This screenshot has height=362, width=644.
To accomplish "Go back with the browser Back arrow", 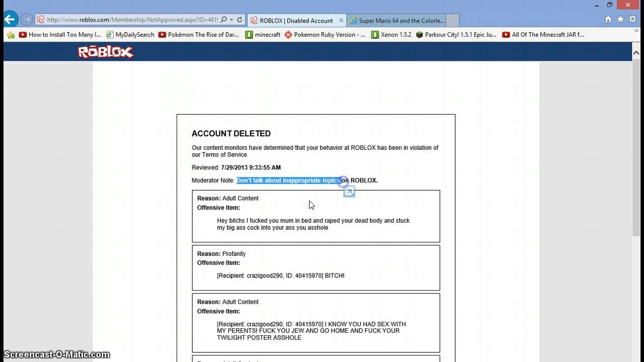I will coord(10,20).
